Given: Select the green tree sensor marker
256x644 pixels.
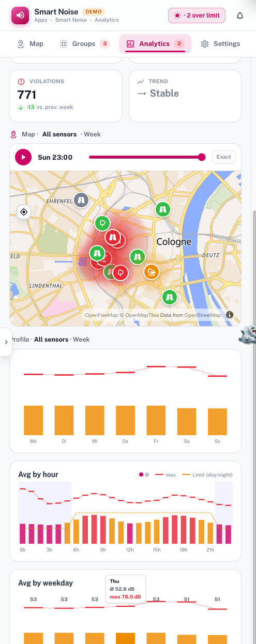Looking at the screenshot, I should [x=102, y=224].
